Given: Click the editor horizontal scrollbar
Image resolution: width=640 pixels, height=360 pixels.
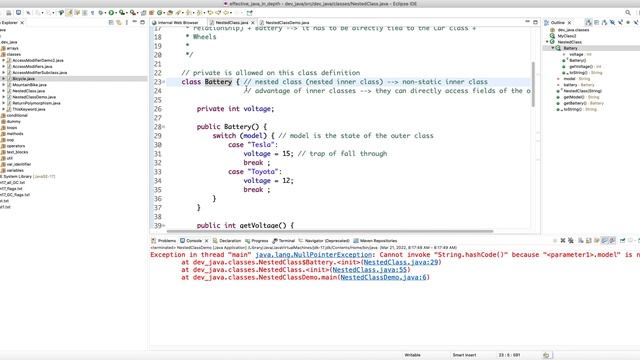Looking at the screenshot, I should coord(329,231).
